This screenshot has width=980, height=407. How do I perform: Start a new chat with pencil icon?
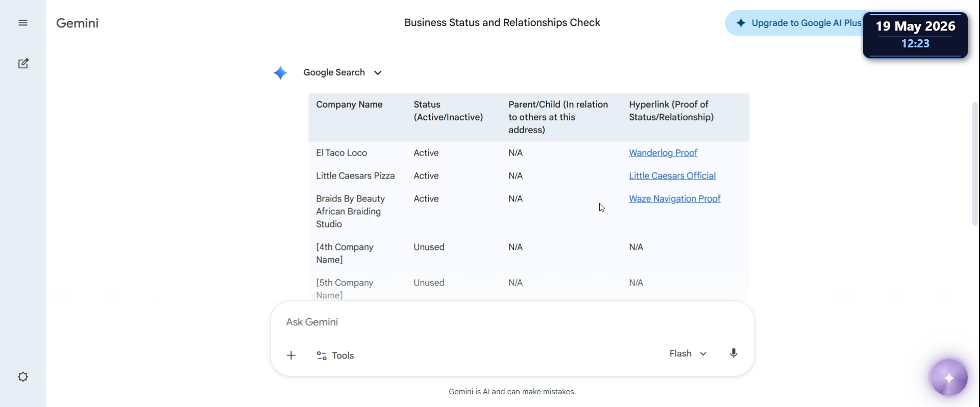coord(23,64)
